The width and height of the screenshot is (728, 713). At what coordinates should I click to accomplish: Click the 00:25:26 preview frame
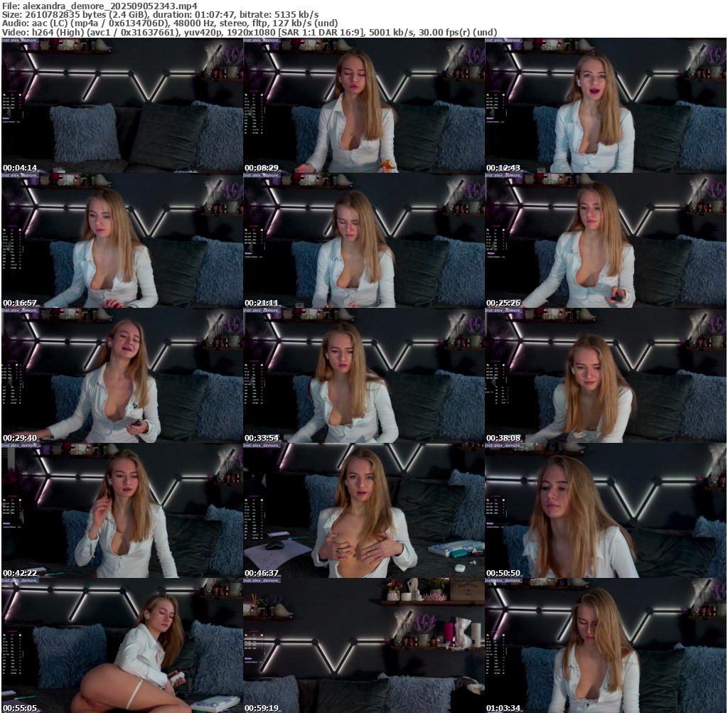(606, 240)
